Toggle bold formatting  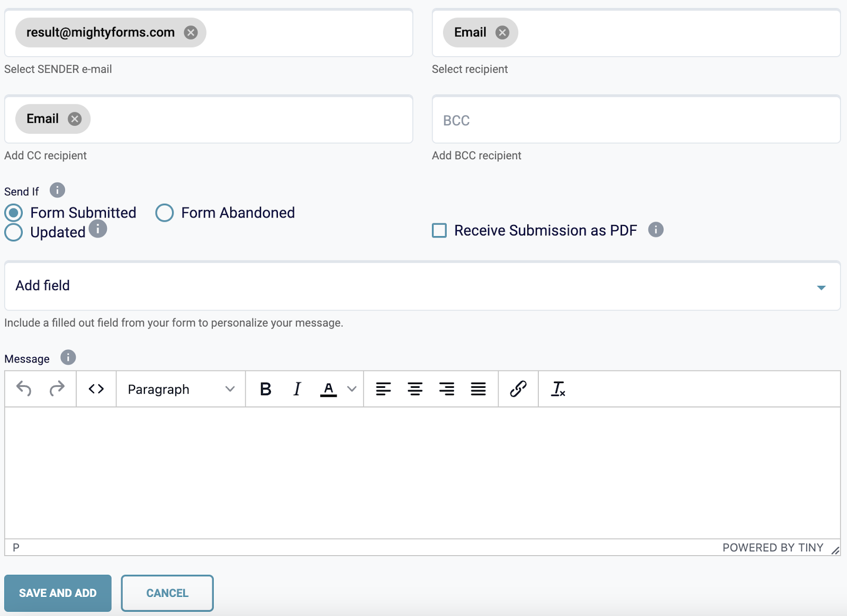[266, 389]
